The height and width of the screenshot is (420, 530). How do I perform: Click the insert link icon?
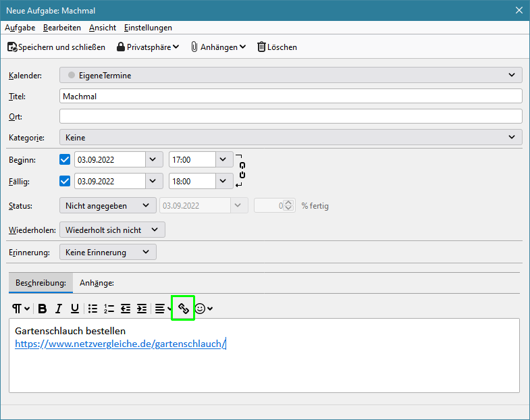click(x=183, y=309)
